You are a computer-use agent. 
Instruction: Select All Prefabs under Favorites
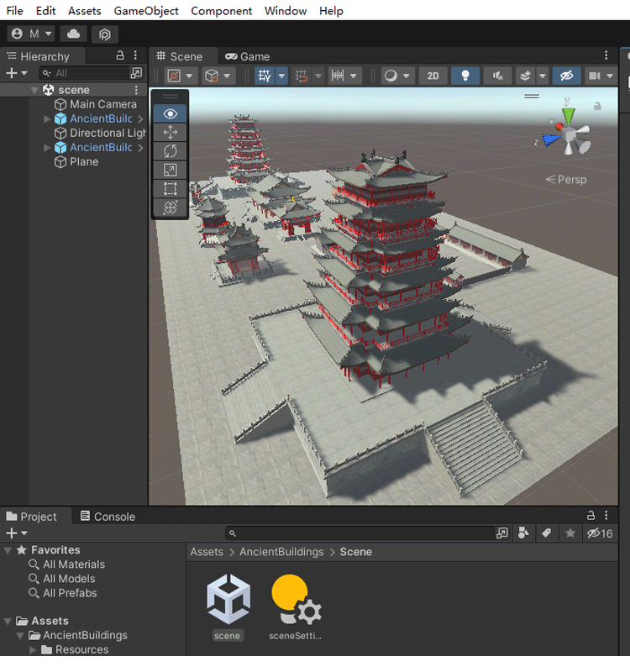point(70,593)
